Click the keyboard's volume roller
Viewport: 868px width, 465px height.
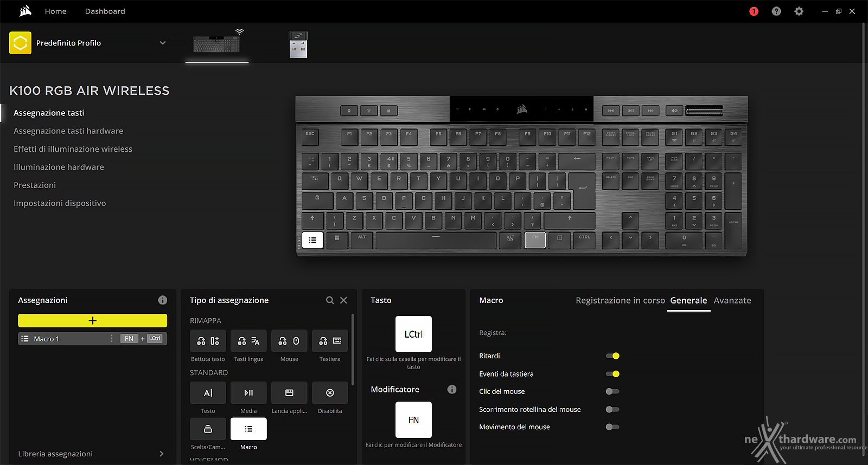[x=704, y=111]
